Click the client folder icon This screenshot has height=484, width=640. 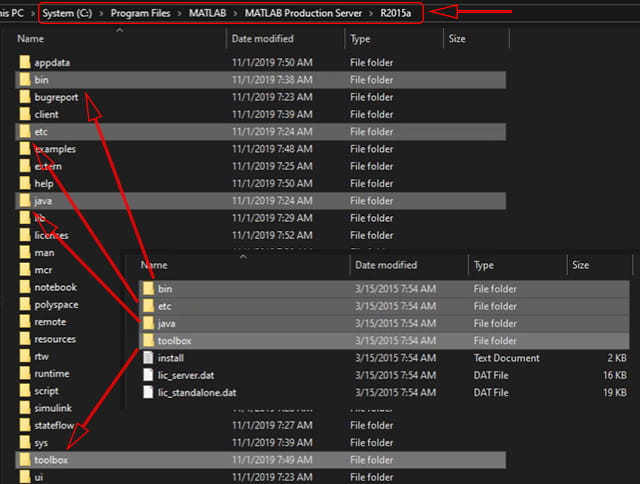pyautogui.click(x=25, y=114)
